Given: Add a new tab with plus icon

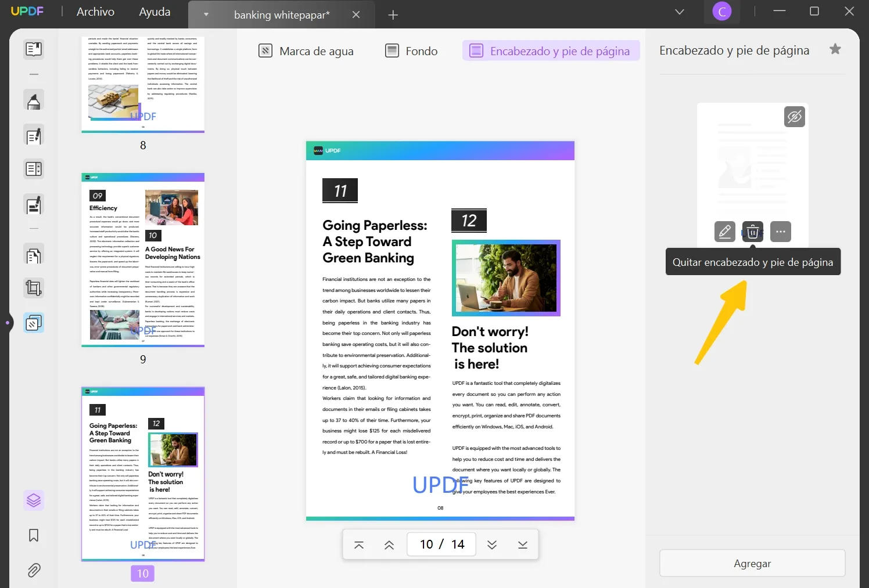Looking at the screenshot, I should (x=393, y=15).
